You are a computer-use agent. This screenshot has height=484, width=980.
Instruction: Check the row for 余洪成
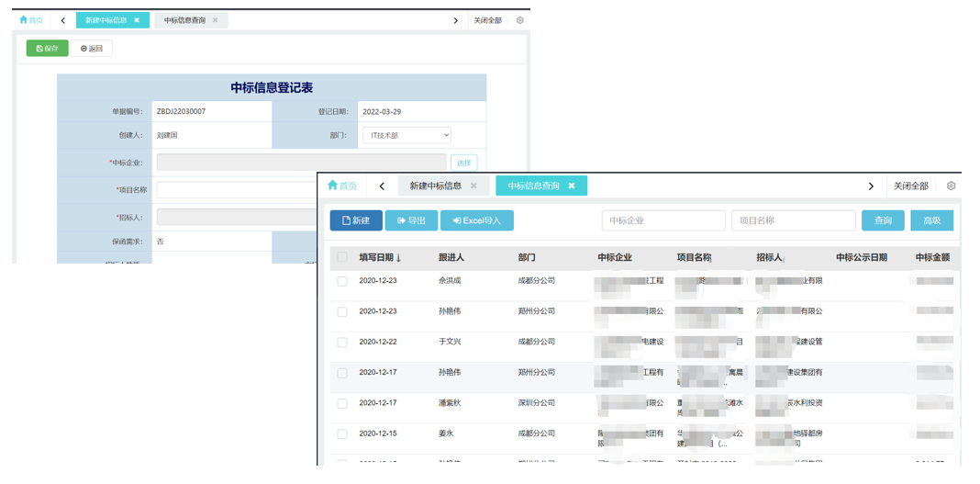point(342,281)
